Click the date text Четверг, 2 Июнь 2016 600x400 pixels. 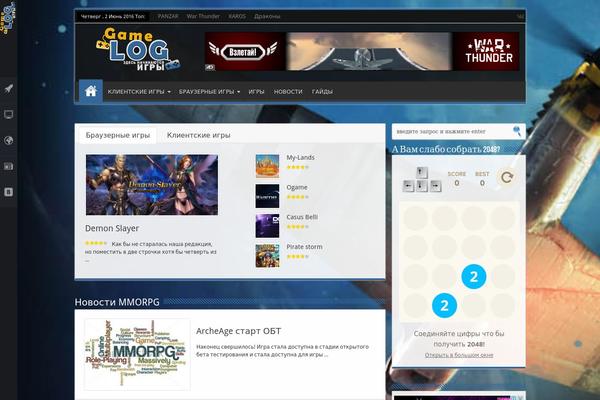coord(113,16)
